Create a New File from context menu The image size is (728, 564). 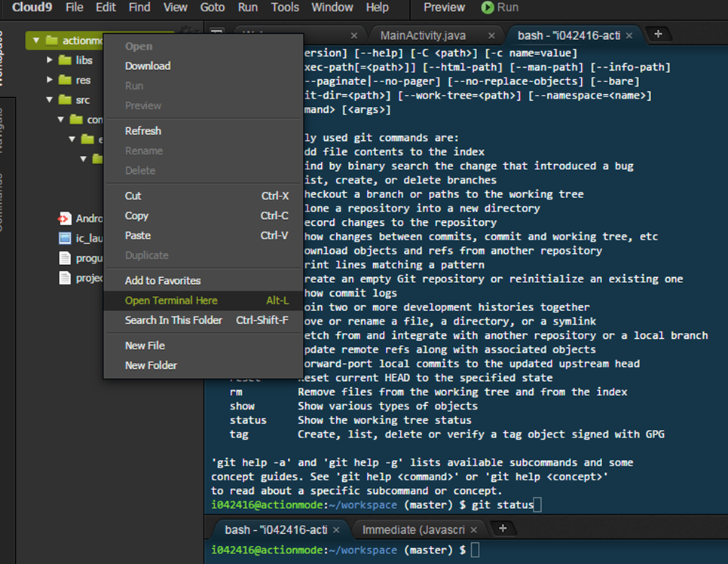tap(203, 346)
